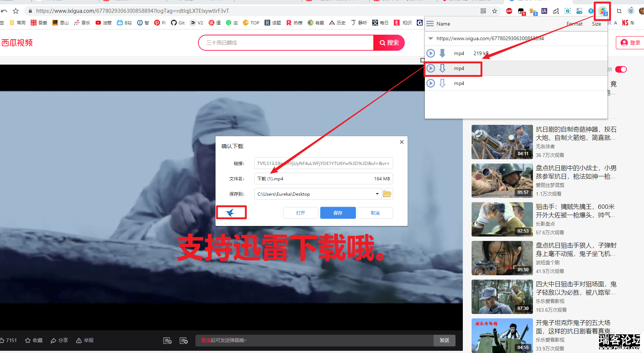Image resolution: width=644 pixels, height=353 pixels.
Task: Click the 发送 send danmaku button
Action: [445, 340]
